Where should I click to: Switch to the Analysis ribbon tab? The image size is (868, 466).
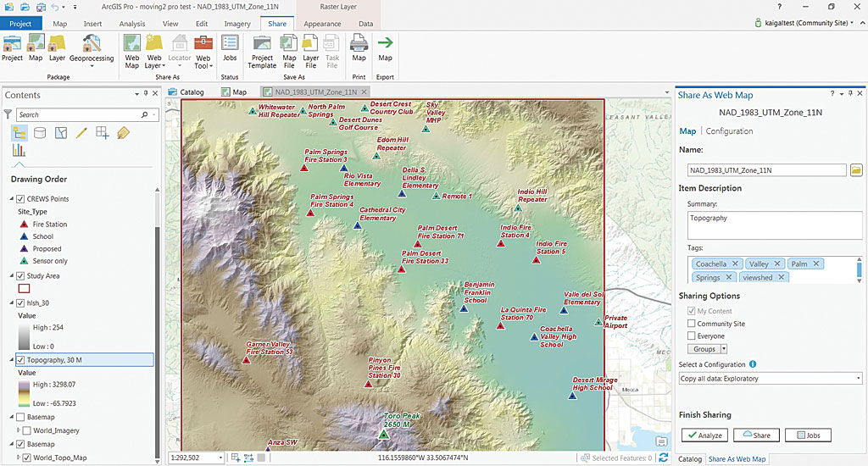(131, 24)
